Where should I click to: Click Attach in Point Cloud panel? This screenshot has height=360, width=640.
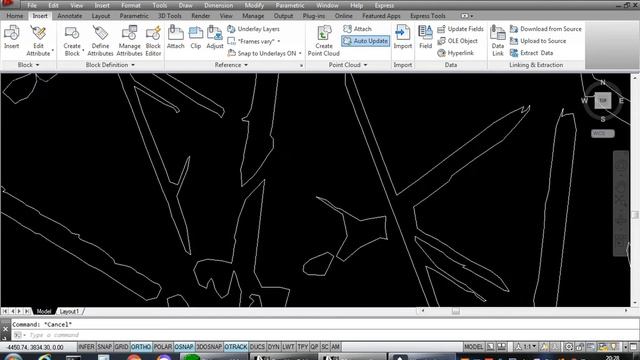(358, 29)
